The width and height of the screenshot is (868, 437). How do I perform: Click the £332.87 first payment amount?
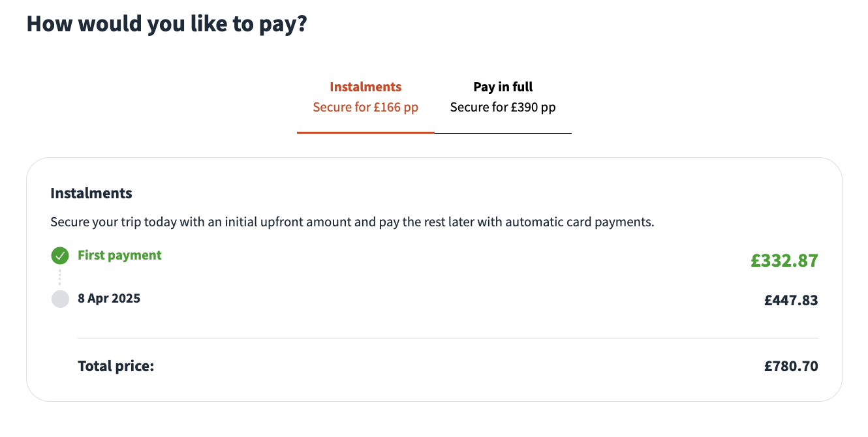784,261
